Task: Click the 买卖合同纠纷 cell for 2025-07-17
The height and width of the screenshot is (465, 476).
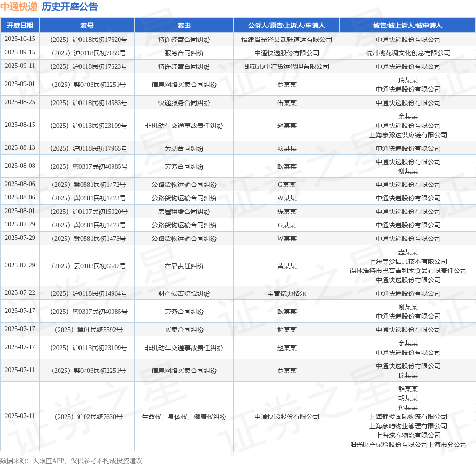Action: coord(184,330)
